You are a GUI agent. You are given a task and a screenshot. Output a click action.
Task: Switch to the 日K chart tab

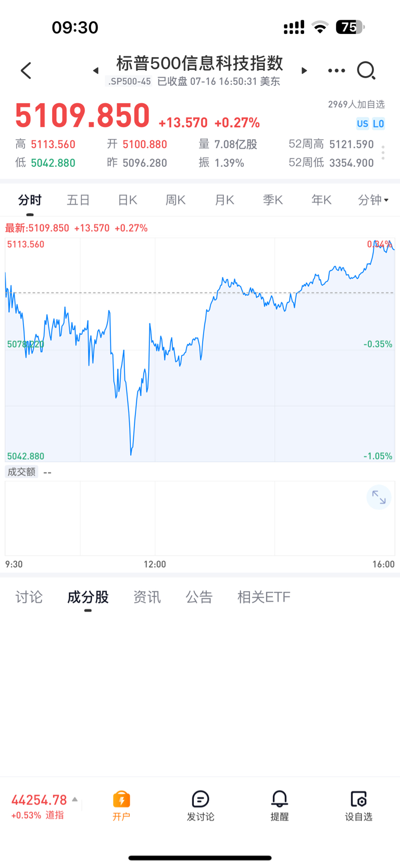coord(127,200)
